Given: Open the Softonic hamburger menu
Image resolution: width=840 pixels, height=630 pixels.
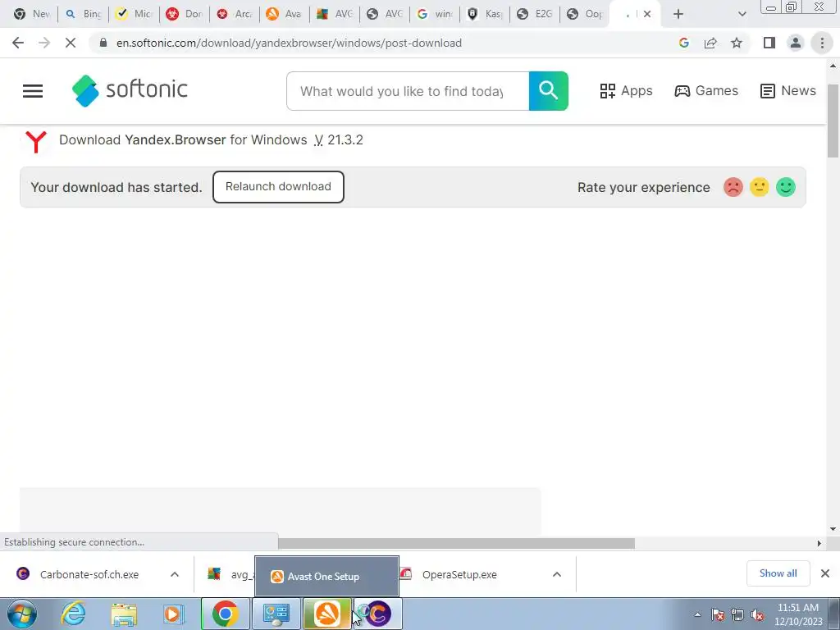Looking at the screenshot, I should click(33, 90).
